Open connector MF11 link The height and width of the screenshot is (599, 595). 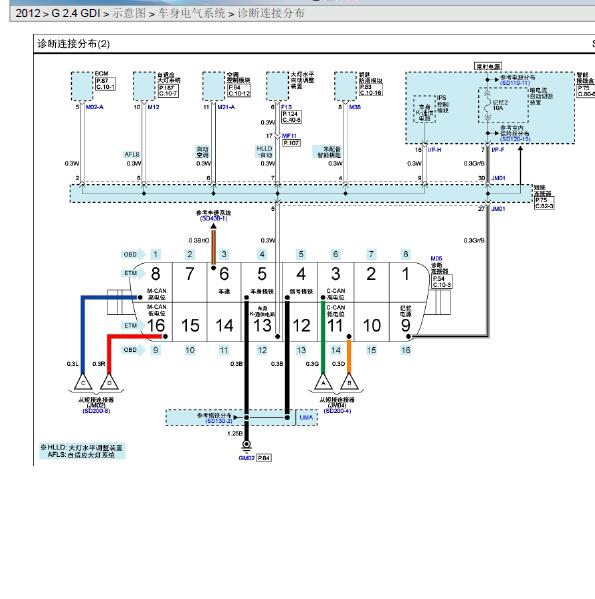point(289,136)
